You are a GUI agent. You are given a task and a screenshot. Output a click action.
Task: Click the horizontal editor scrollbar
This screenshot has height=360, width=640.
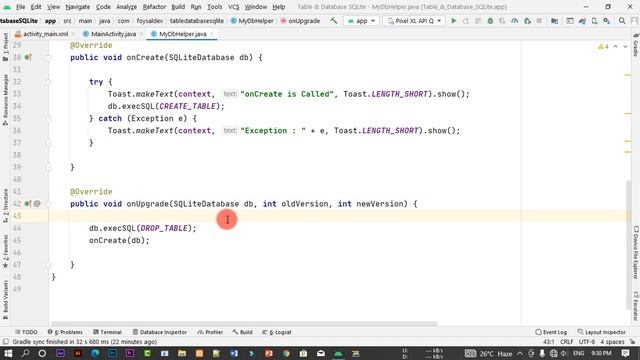pos(244,324)
